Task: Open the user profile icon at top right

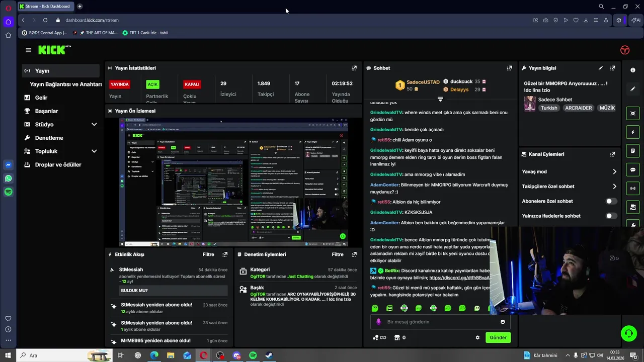Action: (625, 50)
